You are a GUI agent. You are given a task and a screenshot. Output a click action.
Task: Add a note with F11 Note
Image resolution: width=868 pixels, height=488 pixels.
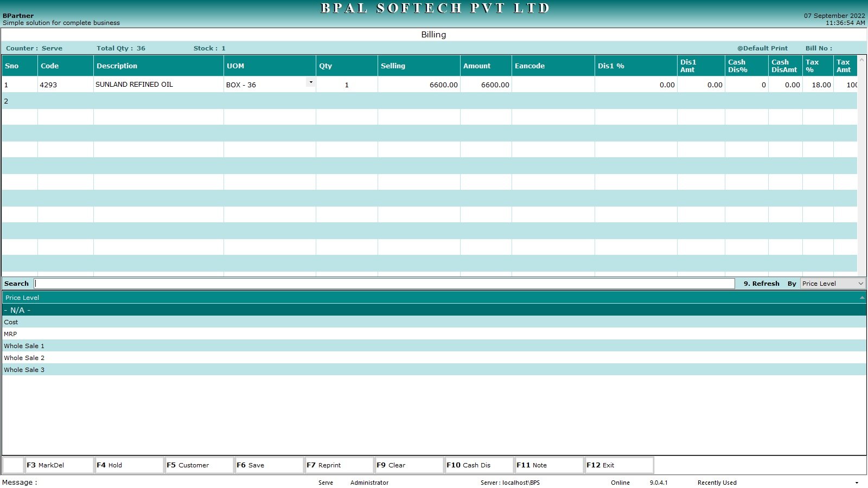click(x=549, y=465)
